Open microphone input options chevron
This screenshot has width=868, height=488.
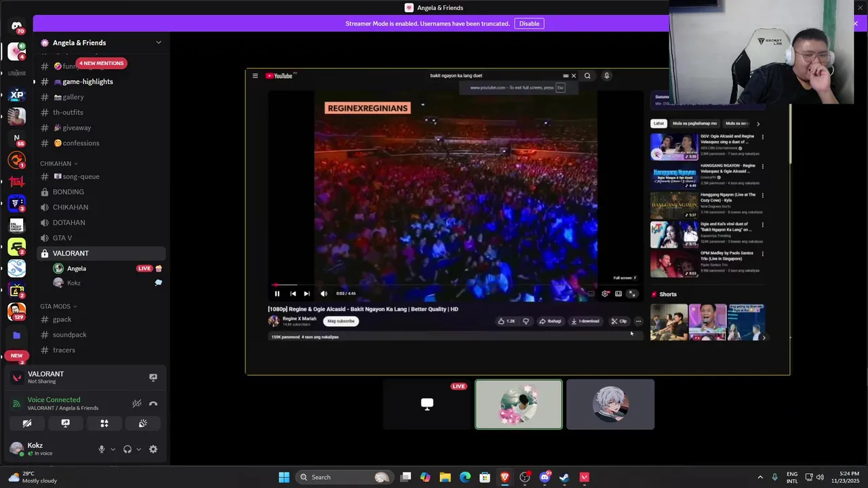click(113, 449)
